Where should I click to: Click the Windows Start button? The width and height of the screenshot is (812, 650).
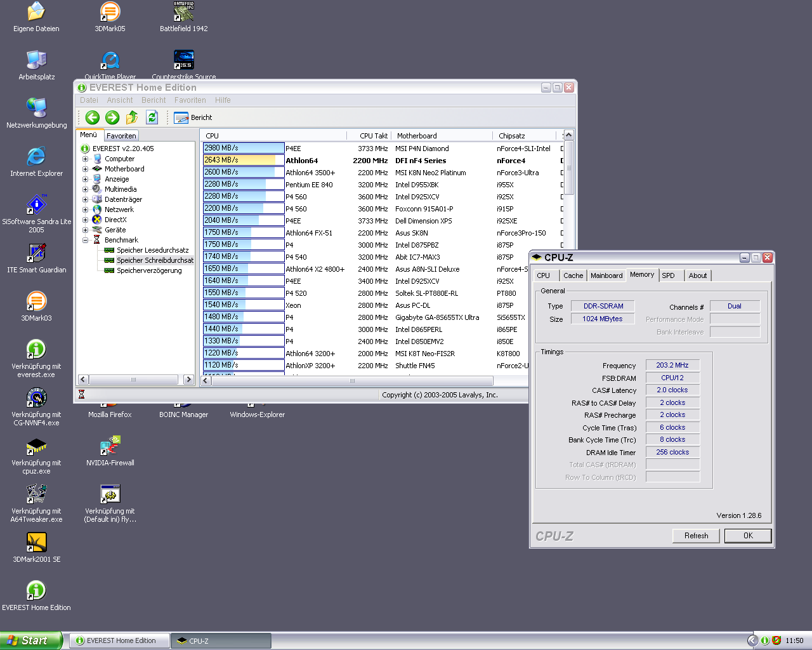pos(30,640)
